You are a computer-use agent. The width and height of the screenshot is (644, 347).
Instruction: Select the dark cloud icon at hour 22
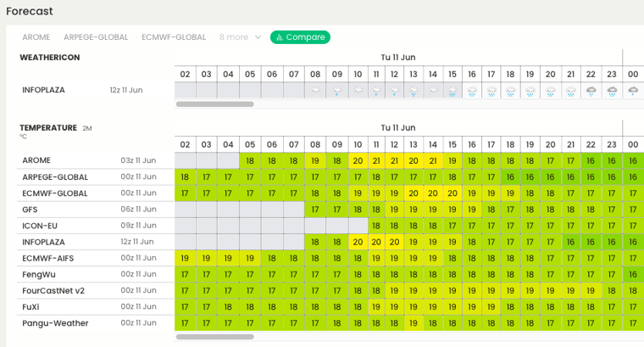click(x=591, y=91)
